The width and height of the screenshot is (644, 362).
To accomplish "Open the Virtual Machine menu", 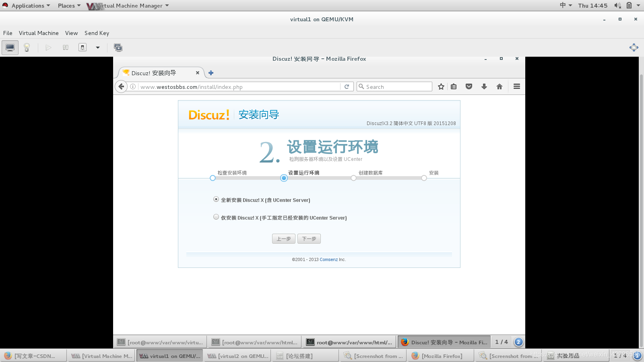I will tap(39, 33).
